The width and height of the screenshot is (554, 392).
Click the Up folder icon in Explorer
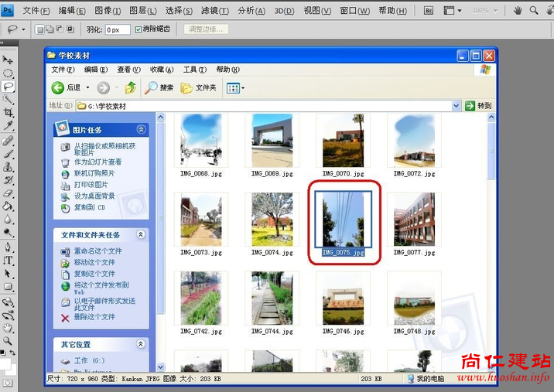pyautogui.click(x=131, y=88)
